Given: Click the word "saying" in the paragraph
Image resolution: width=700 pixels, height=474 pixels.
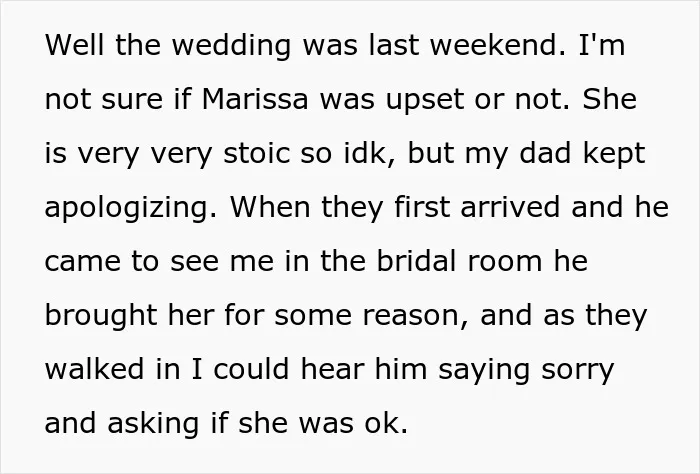Looking at the screenshot, I should click(484, 371).
